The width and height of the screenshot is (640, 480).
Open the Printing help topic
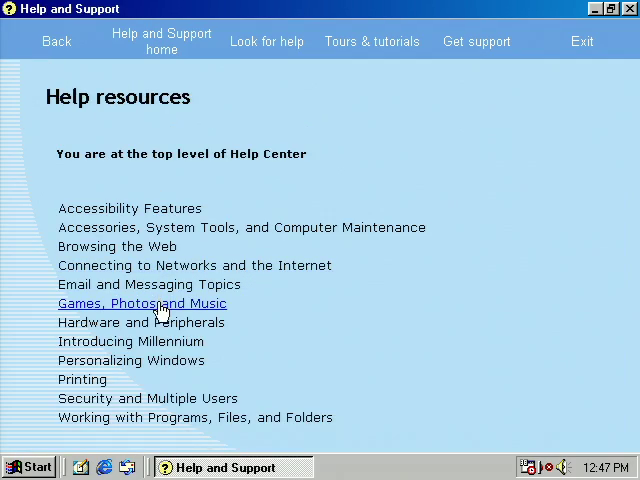[x=82, y=380]
